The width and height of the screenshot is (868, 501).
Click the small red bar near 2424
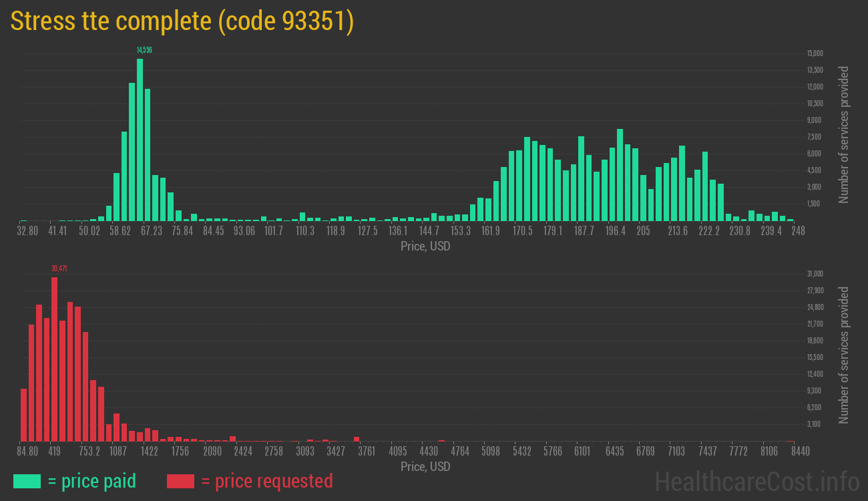pos(232,439)
